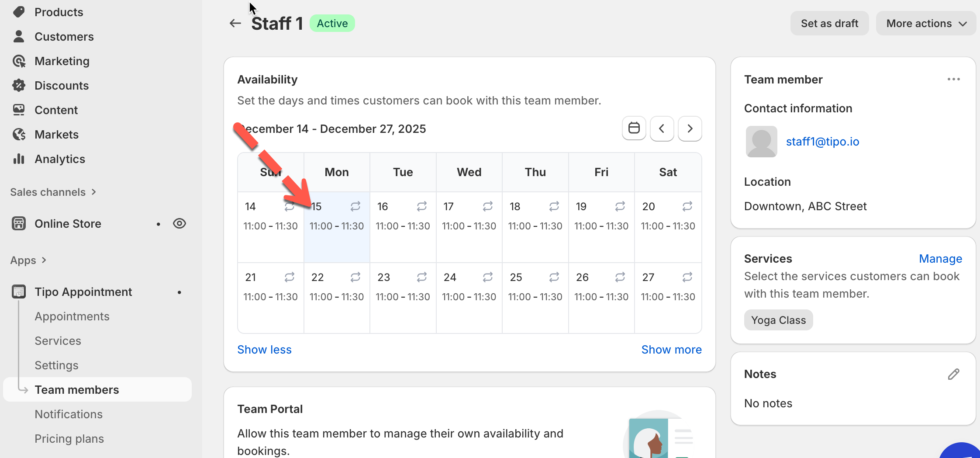Open the calendar date picker icon
This screenshot has height=458, width=980.
click(x=634, y=128)
